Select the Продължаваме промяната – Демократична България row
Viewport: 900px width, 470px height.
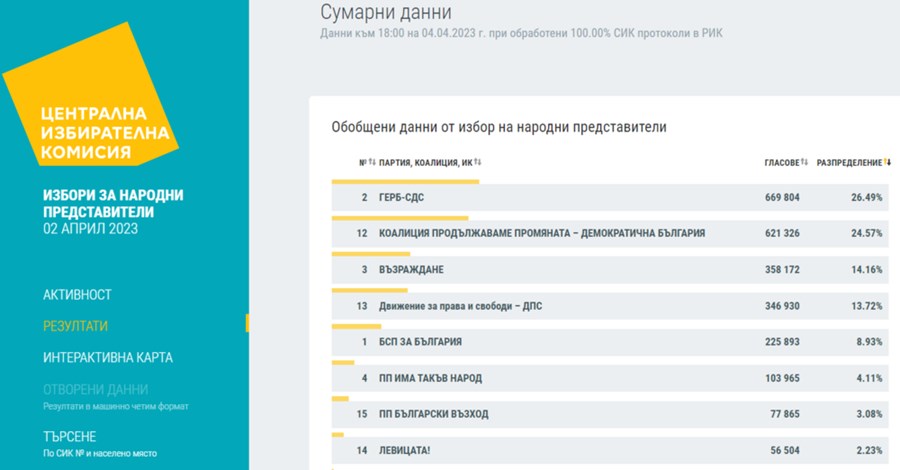pyautogui.click(x=610, y=234)
